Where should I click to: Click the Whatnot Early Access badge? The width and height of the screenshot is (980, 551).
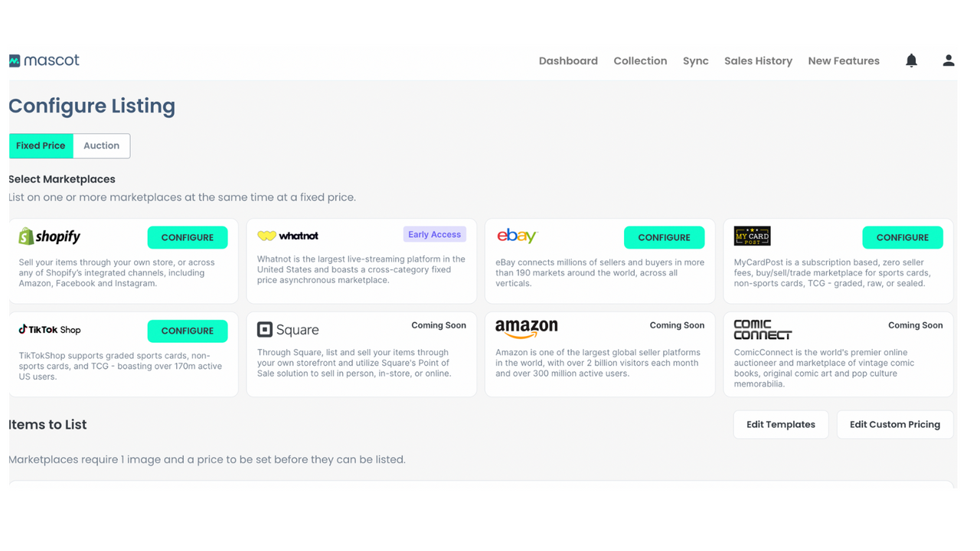(434, 235)
